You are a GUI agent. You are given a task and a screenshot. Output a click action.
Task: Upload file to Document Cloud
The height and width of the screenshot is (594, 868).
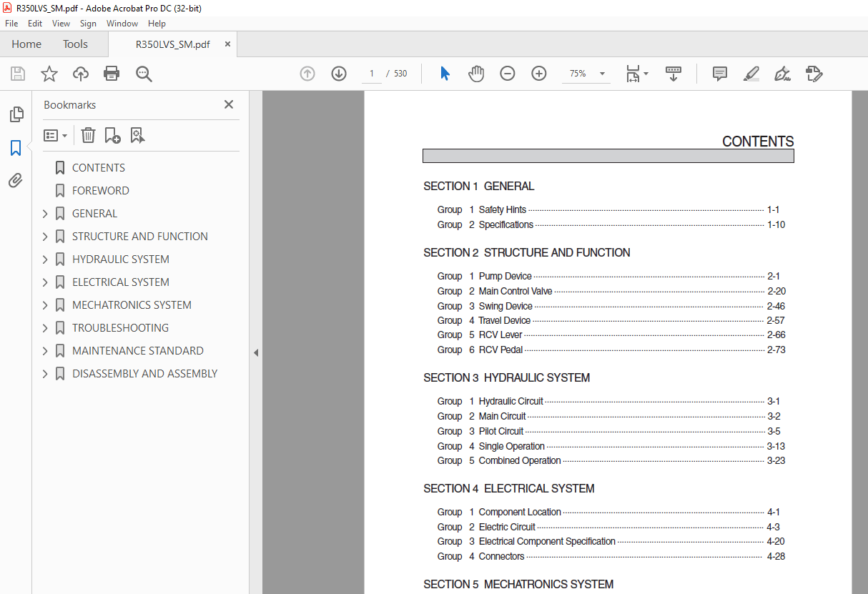coord(80,73)
